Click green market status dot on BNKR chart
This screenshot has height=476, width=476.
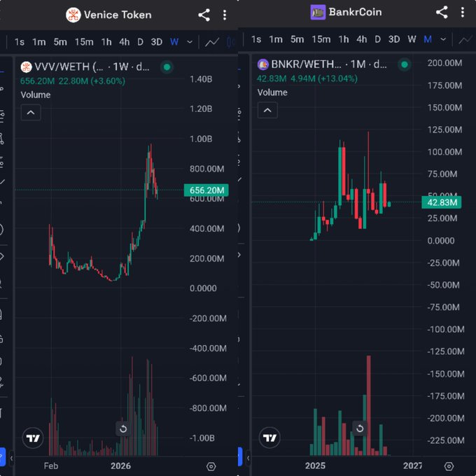(x=405, y=64)
